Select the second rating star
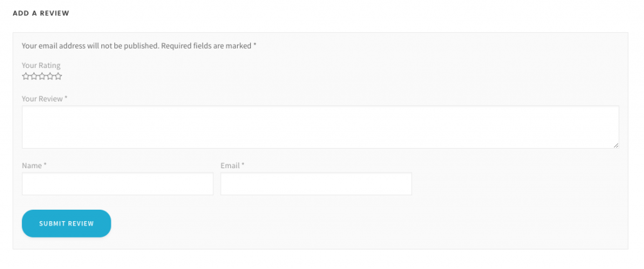The height and width of the screenshot is (269, 644). tap(34, 76)
